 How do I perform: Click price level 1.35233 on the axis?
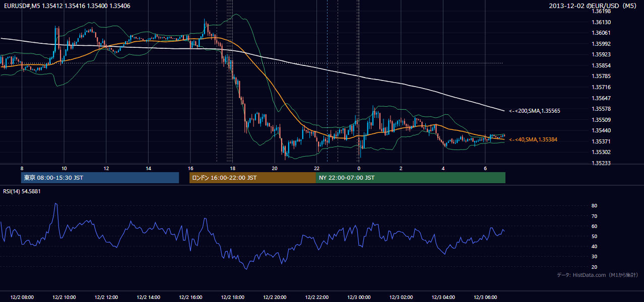click(x=601, y=163)
